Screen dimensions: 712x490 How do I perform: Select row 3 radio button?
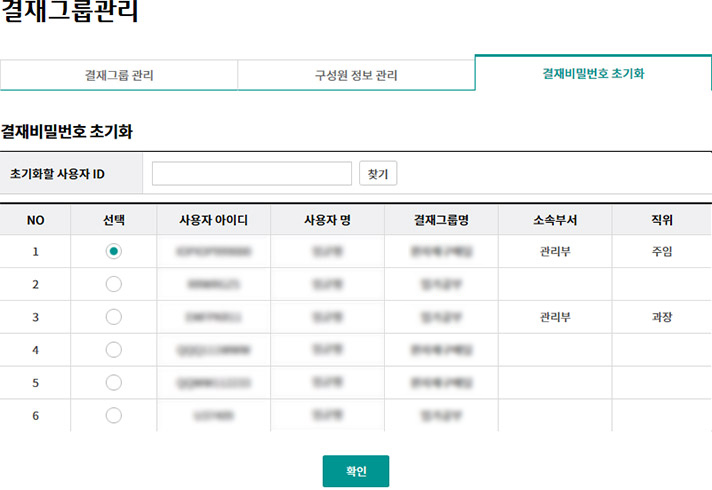pyautogui.click(x=114, y=317)
